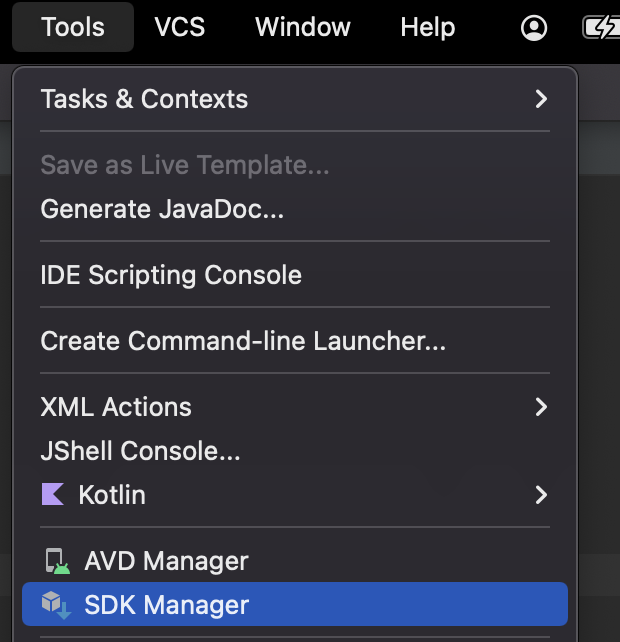Open SDK Manager
Screen dimensions: 620x642
point(295,604)
